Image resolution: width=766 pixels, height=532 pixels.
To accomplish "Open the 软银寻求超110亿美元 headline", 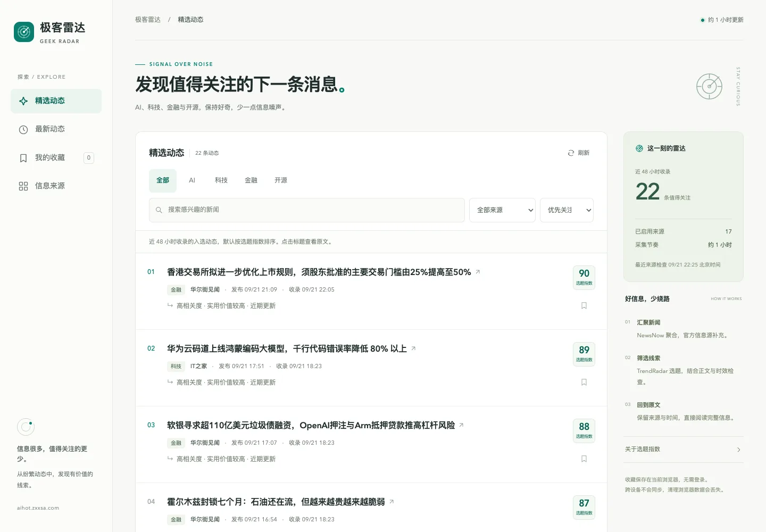I will click(x=311, y=425).
